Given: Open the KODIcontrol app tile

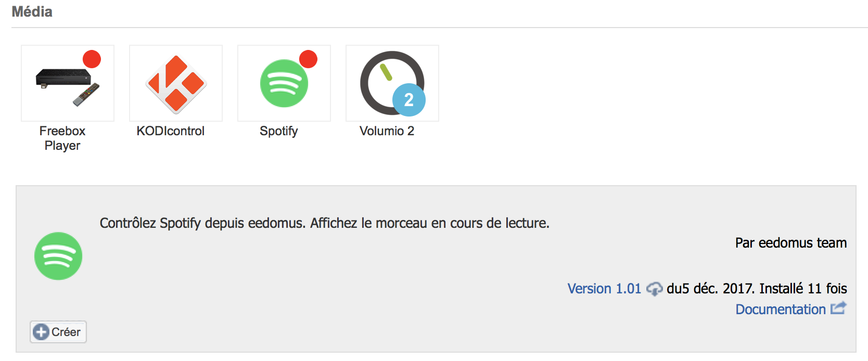Looking at the screenshot, I should point(176,83).
